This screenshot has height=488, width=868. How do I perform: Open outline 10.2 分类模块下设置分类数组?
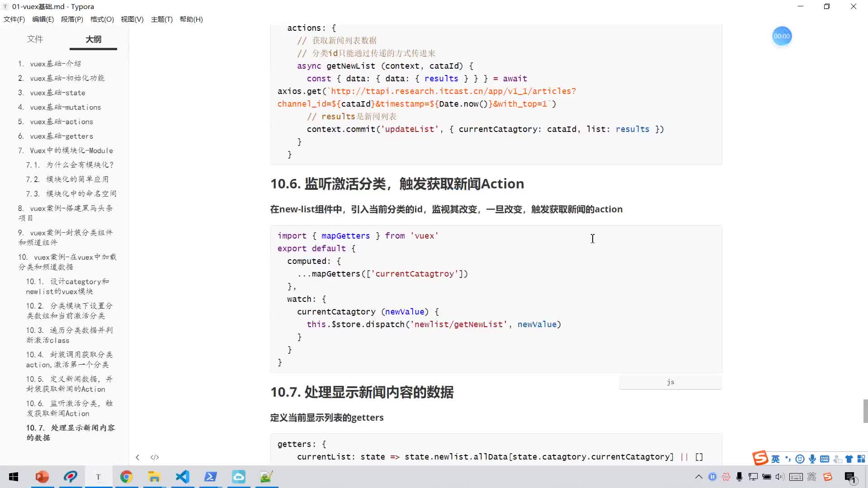(x=70, y=310)
